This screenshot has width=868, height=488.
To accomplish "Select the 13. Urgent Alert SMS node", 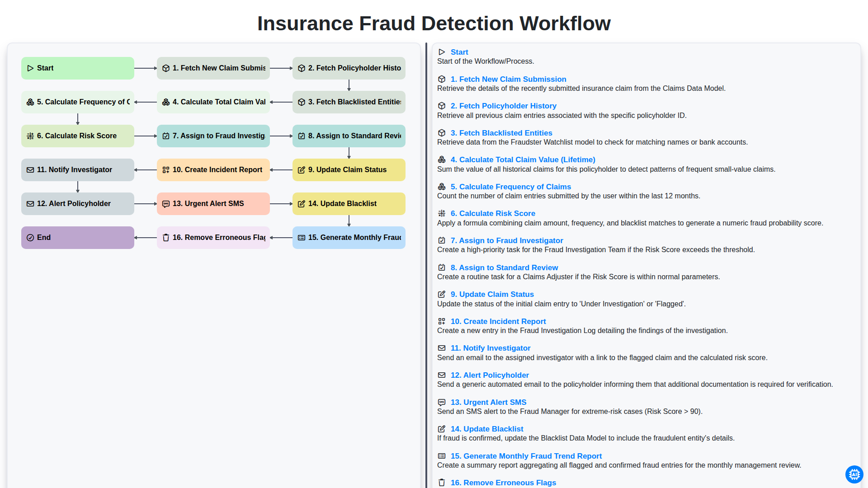I will [213, 204].
